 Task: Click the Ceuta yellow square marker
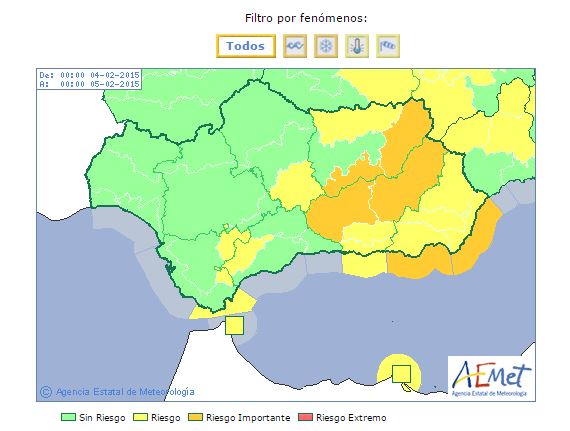point(234,325)
